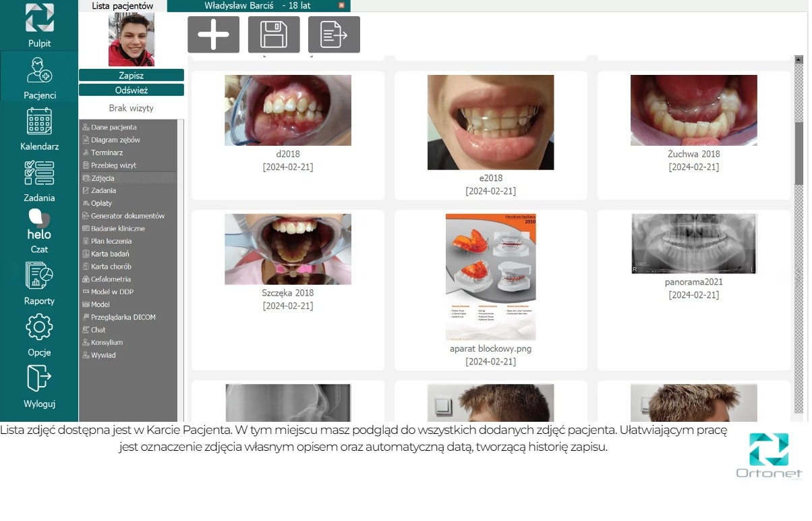Screen dimensions: 812x521
Task: Open the Zadania checklist icon in sidebar
Action: (39, 173)
